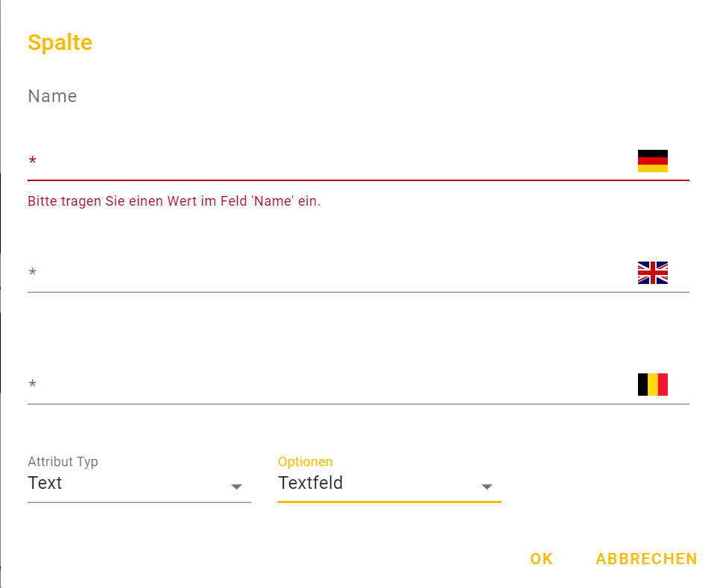Click the asterisk in the Belgian name field

pos(32,385)
